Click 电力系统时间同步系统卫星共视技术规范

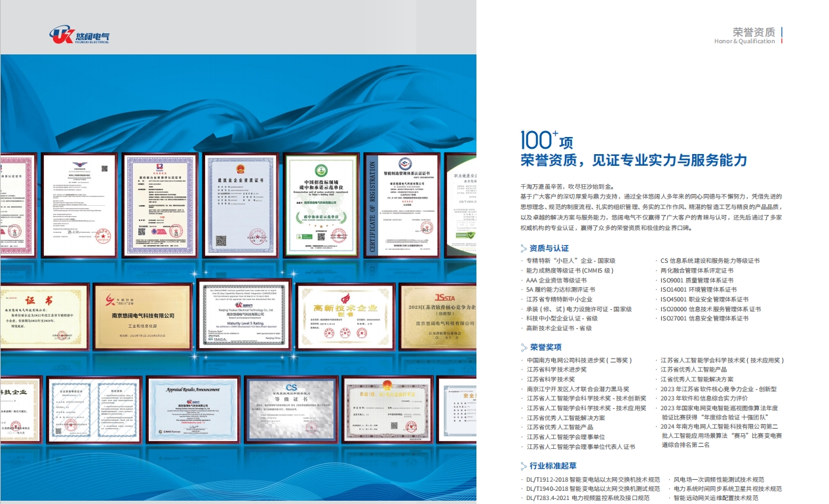click(x=727, y=488)
